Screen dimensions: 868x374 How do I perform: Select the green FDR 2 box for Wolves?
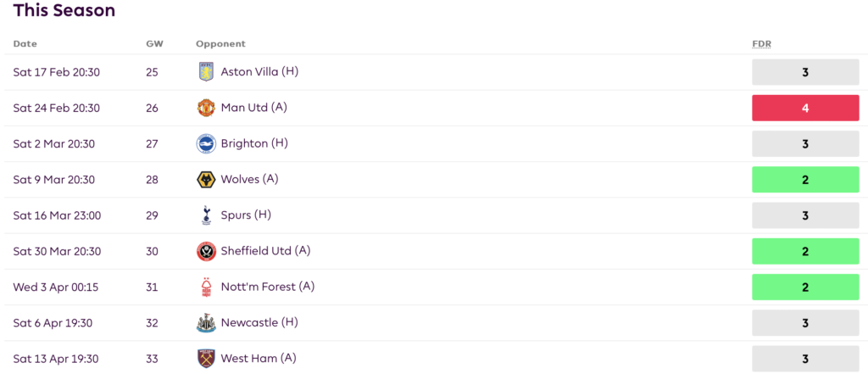click(x=804, y=180)
